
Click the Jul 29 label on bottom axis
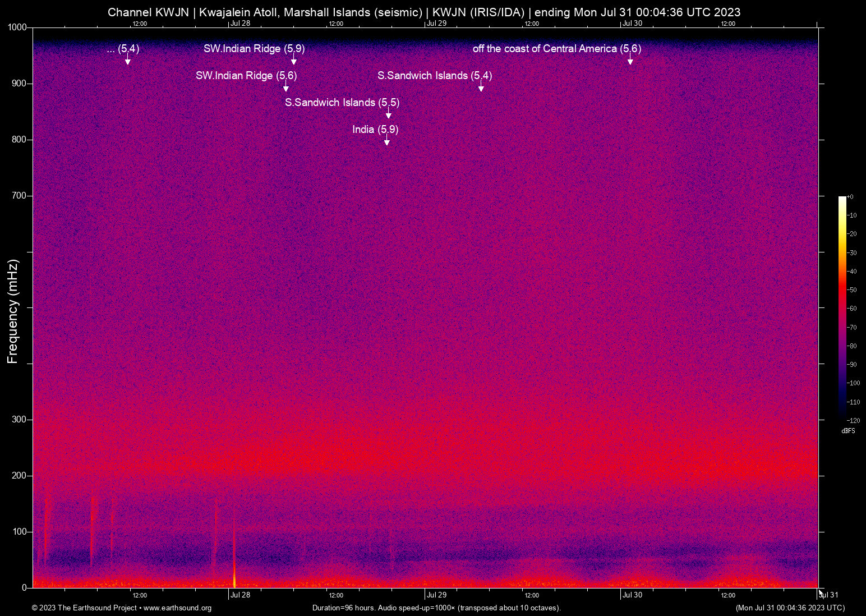tap(436, 595)
